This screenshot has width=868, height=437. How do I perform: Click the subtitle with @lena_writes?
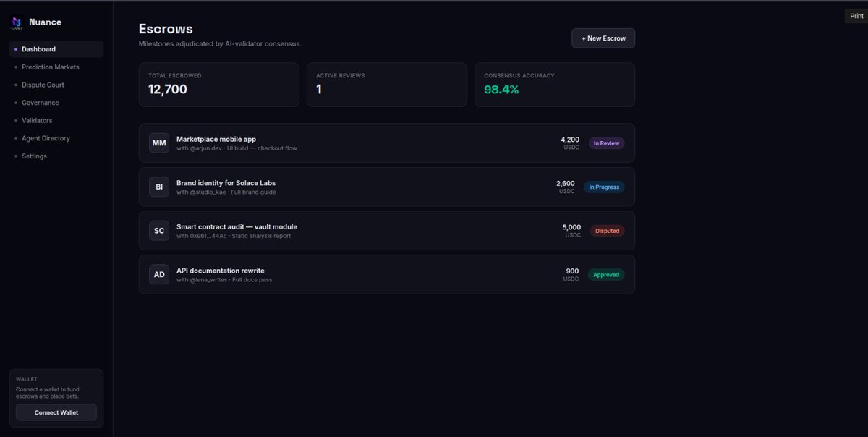[224, 280]
